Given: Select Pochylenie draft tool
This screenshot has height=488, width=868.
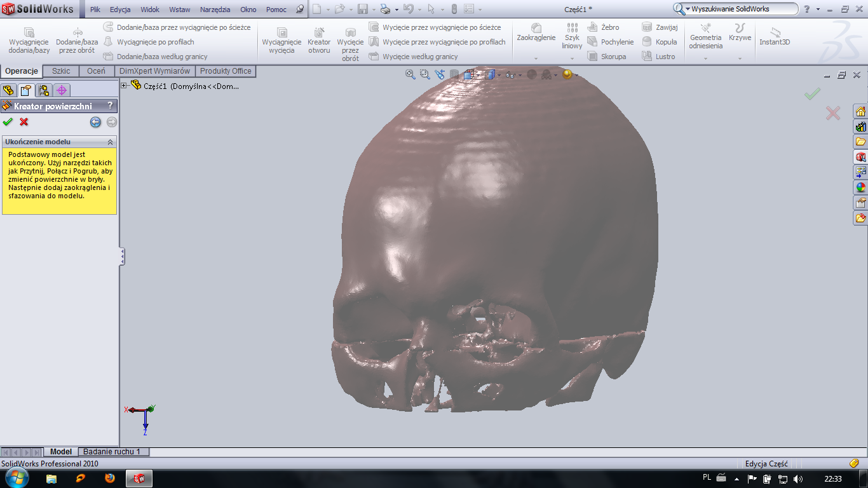Looking at the screenshot, I should tap(611, 42).
